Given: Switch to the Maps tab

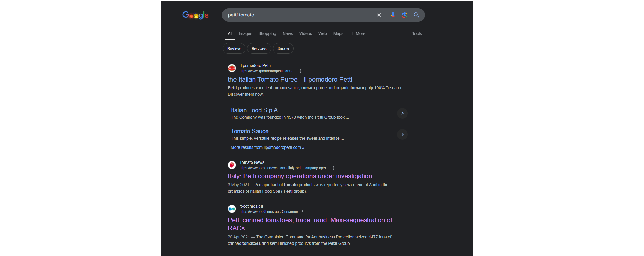Looking at the screenshot, I should 338,33.
